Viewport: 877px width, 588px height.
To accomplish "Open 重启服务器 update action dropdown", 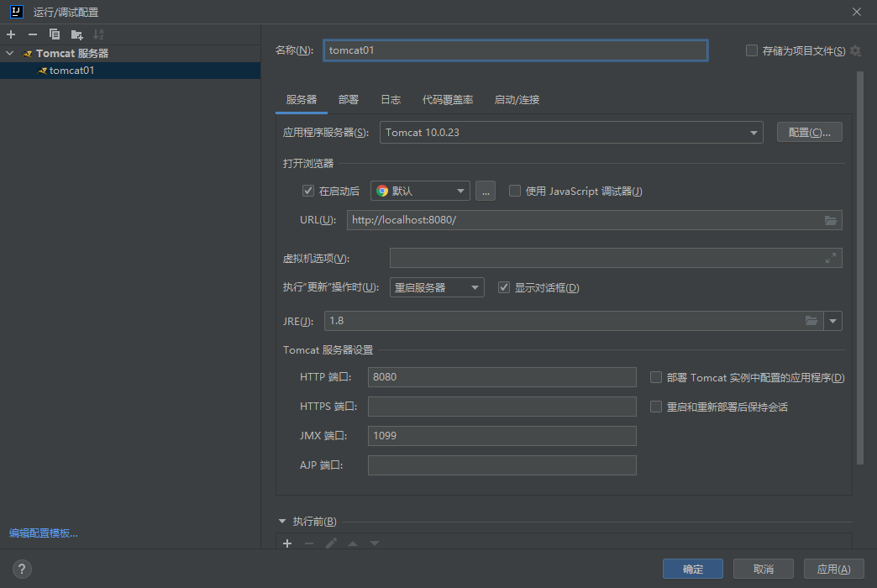I will [437, 287].
